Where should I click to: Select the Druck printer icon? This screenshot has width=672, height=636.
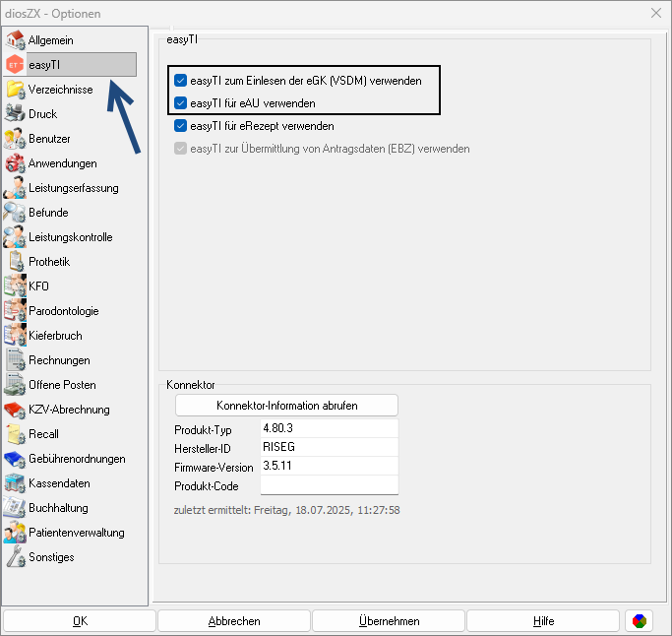click(x=15, y=114)
